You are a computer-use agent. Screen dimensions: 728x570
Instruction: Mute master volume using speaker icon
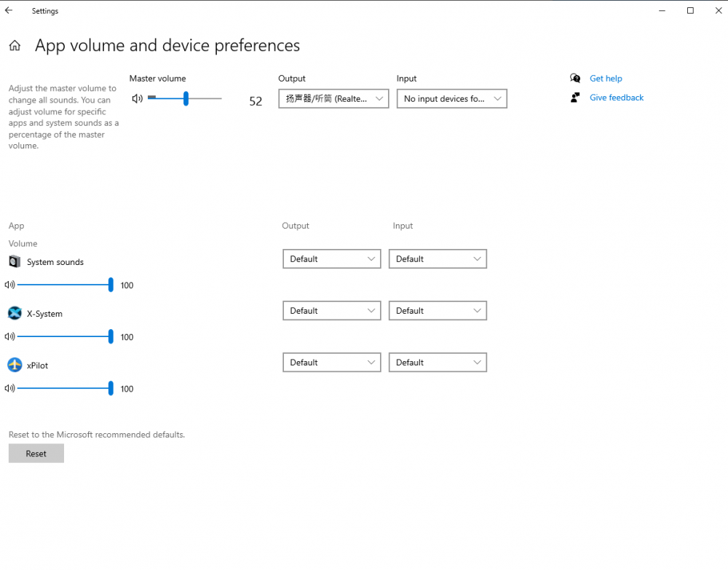pos(137,98)
